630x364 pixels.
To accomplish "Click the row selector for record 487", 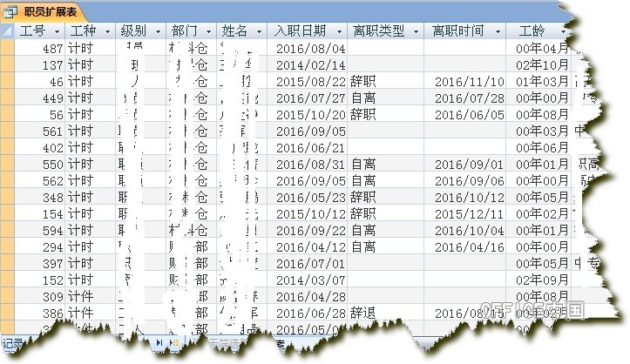I will 7,48.
